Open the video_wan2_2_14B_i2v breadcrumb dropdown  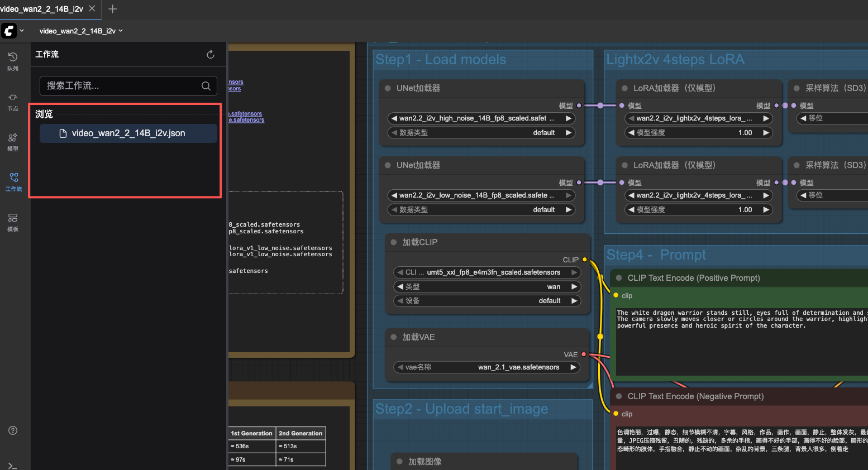point(81,31)
